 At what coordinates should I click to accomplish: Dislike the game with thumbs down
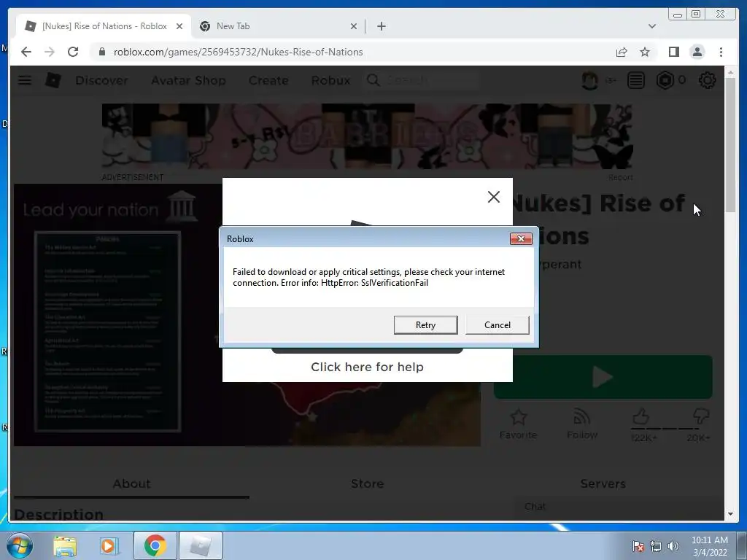pos(701,416)
